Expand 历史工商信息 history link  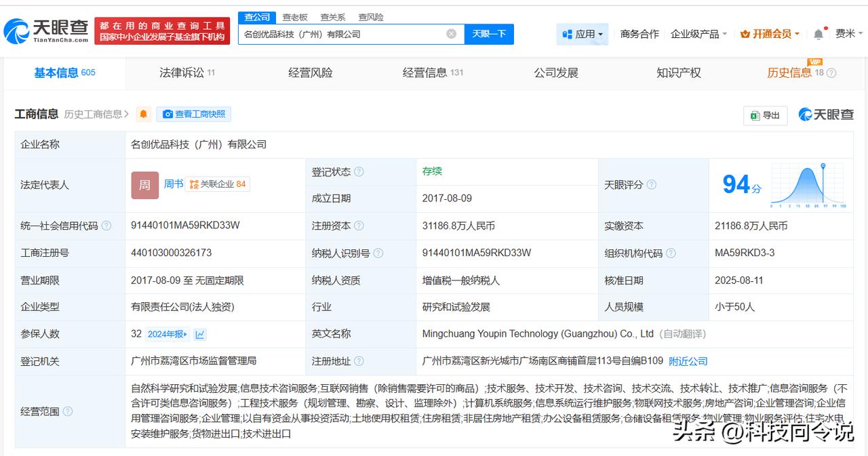(x=96, y=115)
